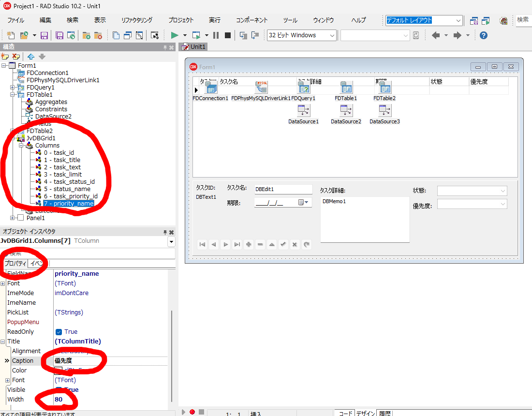
Task: Click the Run button in the toolbar
Action: [174, 35]
